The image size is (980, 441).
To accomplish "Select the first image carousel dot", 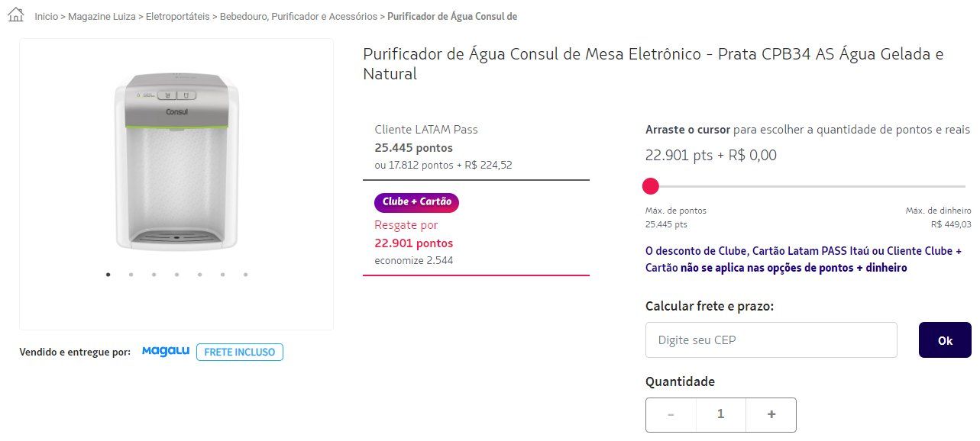I will coord(108,275).
